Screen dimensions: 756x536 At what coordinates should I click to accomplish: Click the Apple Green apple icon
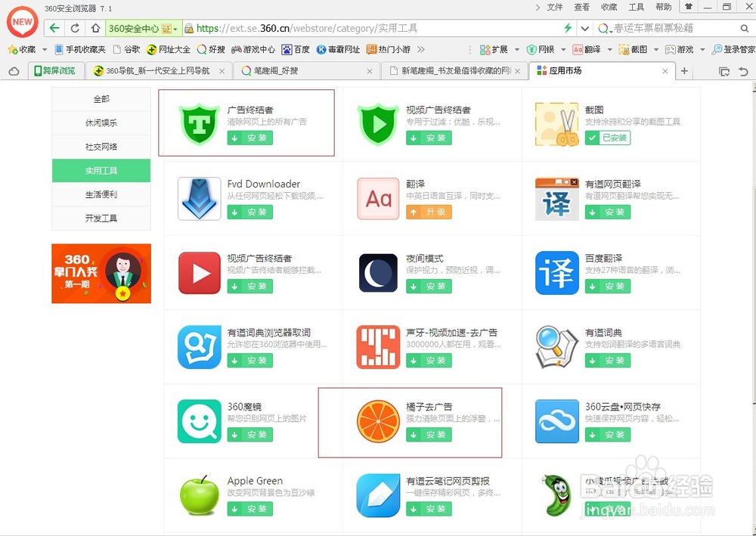pos(199,495)
